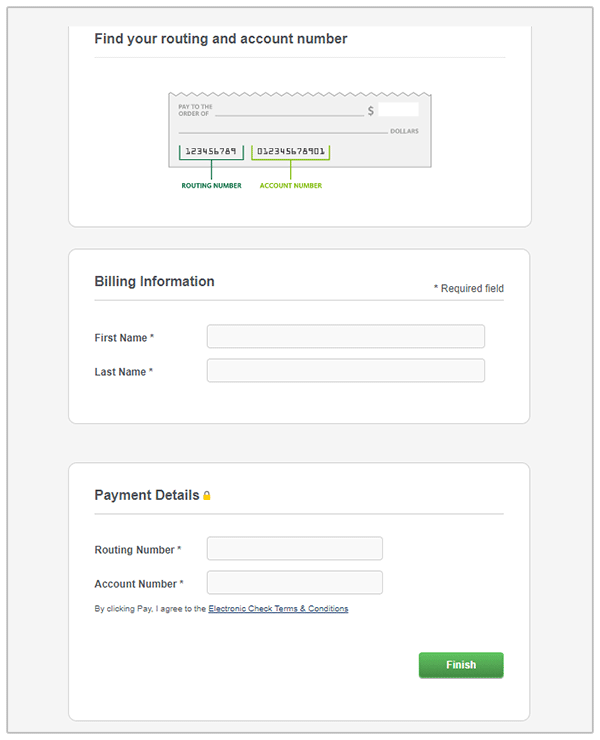Click the 123456789 routing digits on check
Viewport: 600px width, 740px height.
(x=211, y=152)
